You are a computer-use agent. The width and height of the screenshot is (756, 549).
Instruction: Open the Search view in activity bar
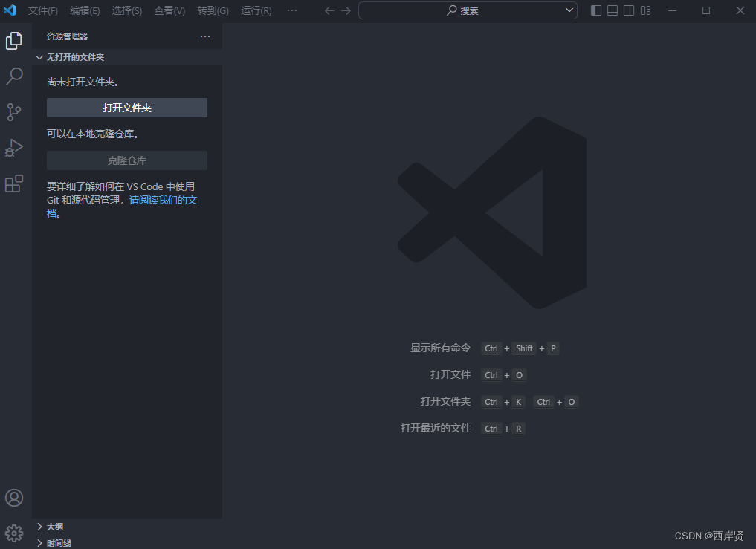[x=14, y=77]
